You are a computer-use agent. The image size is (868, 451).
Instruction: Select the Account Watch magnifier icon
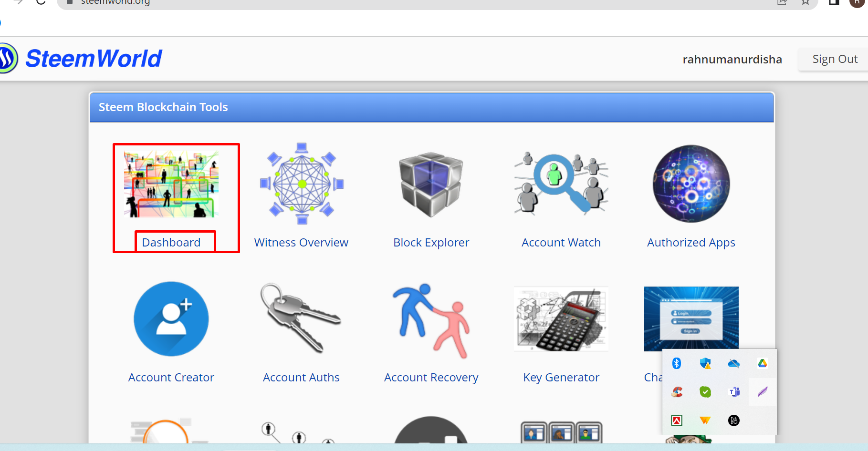(561, 183)
